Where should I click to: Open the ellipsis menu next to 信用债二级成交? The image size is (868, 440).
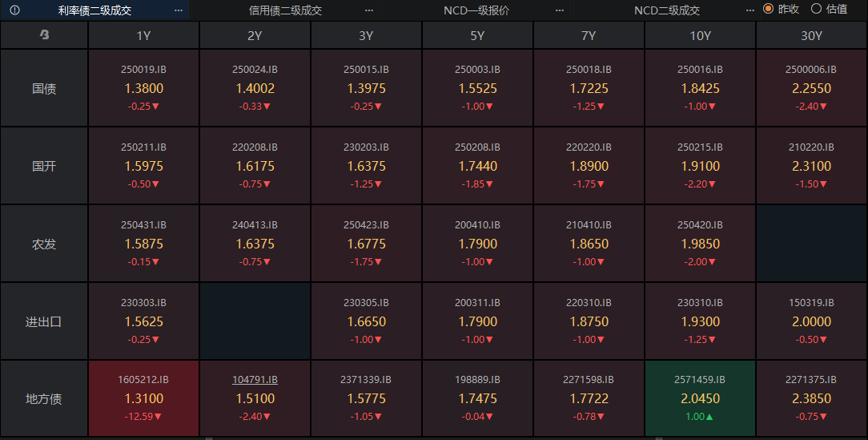368,10
